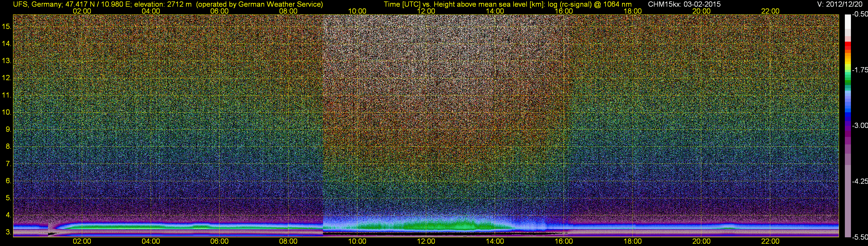
Task: Click the '08:00' label on the bottom time axis
Action: coord(288,241)
